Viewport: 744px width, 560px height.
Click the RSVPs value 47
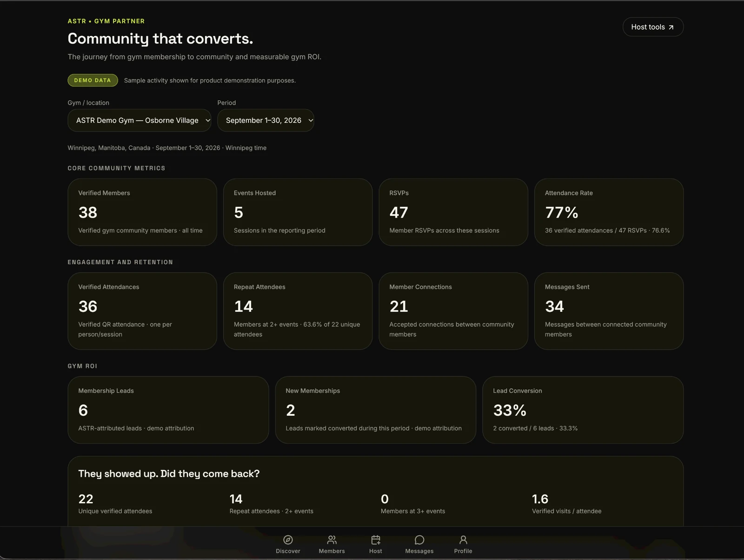[399, 213]
